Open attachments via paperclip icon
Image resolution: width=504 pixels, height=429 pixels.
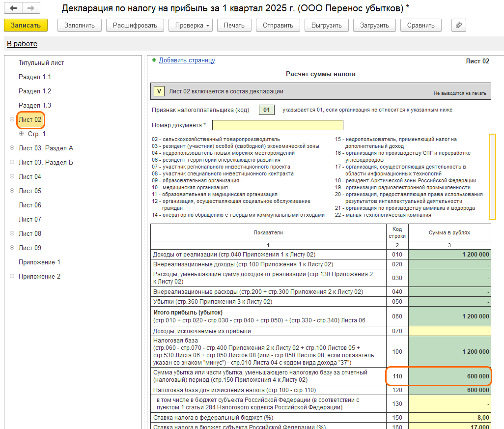tap(458, 25)
